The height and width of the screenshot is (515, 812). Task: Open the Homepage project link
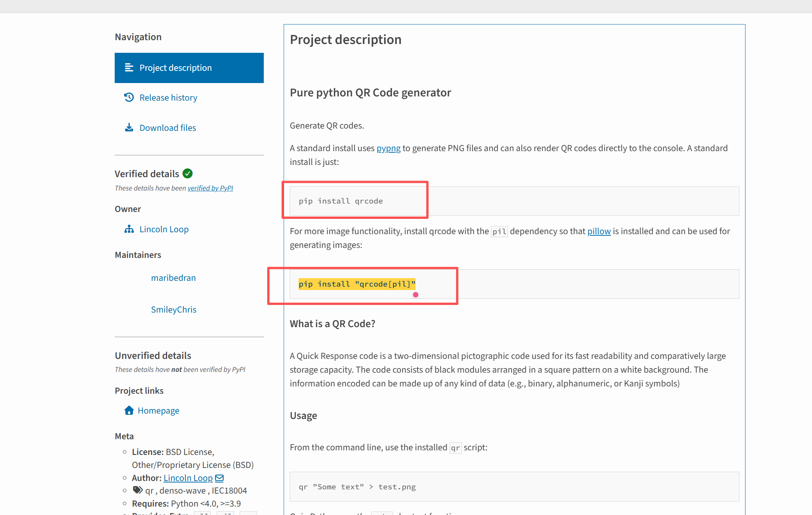coord(158,411)
